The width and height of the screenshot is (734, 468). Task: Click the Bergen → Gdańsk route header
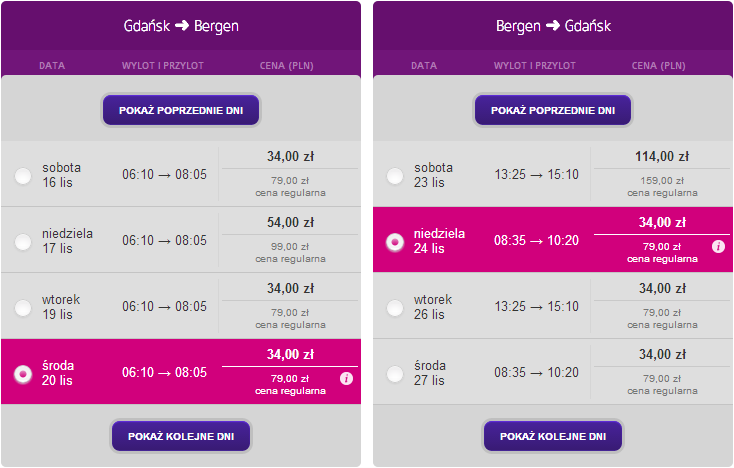553,25
